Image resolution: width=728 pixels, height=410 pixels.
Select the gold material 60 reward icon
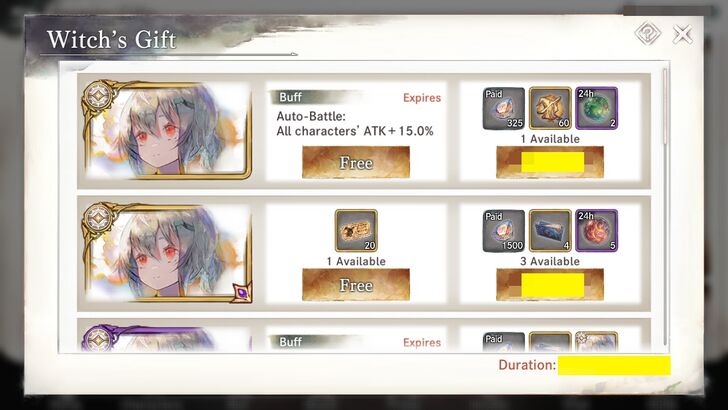point(550,109)
